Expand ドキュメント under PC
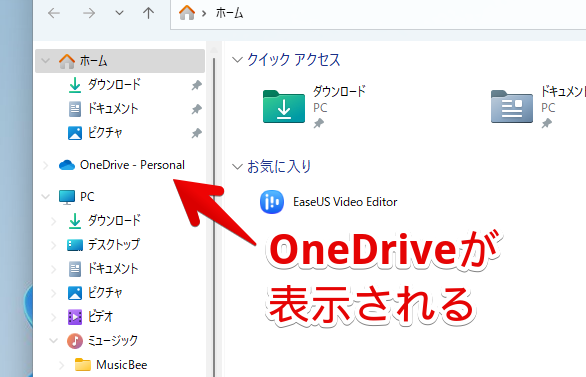Viewport: 586px width, 377px height. [x=53, y=269]
